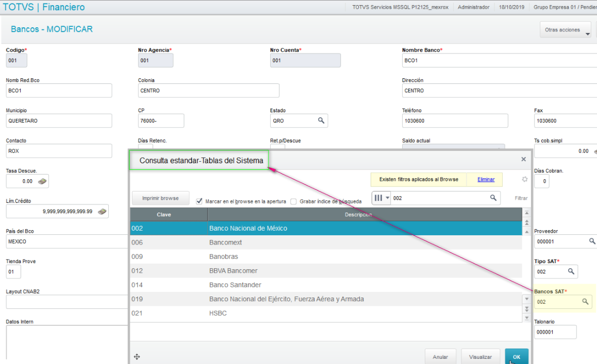Click the date 18/10/2019 in header
This screenshot has height=364, width=597.
[x=511, y=7]
